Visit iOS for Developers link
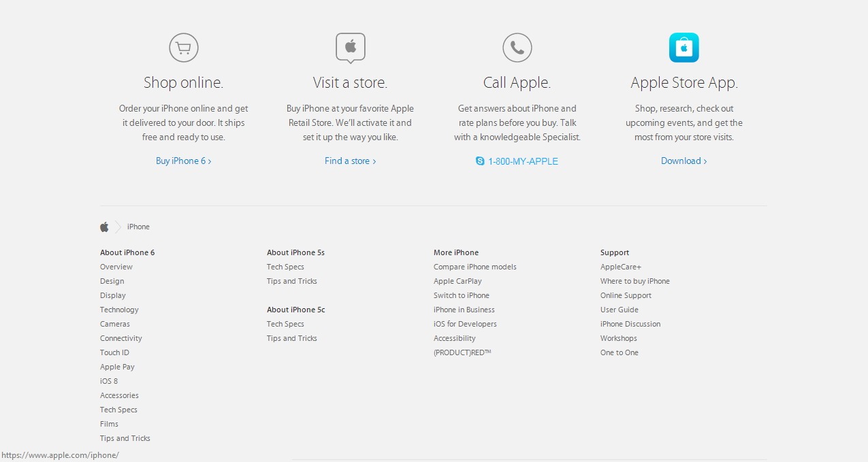 click(465, 324)
